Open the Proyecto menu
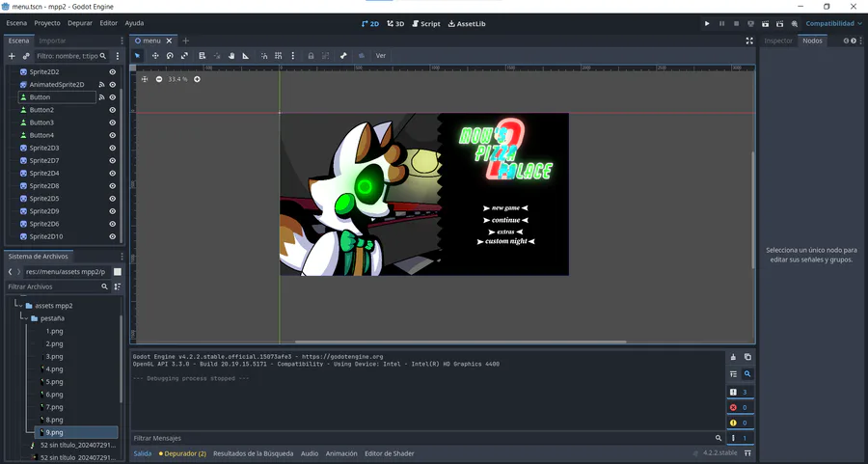 pos(47,23)
